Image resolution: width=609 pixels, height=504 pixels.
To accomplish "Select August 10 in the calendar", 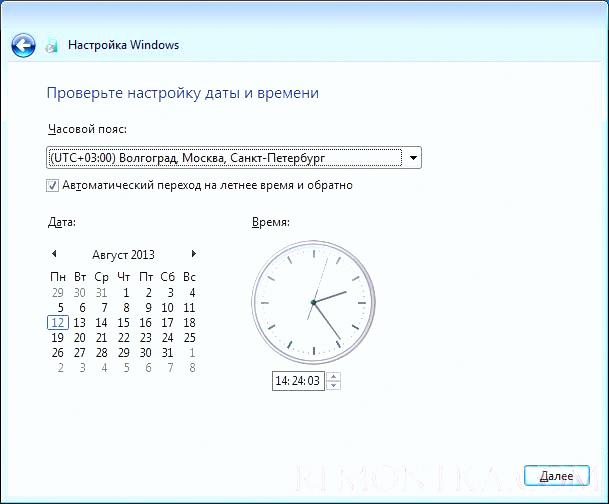I will [167, 308].
